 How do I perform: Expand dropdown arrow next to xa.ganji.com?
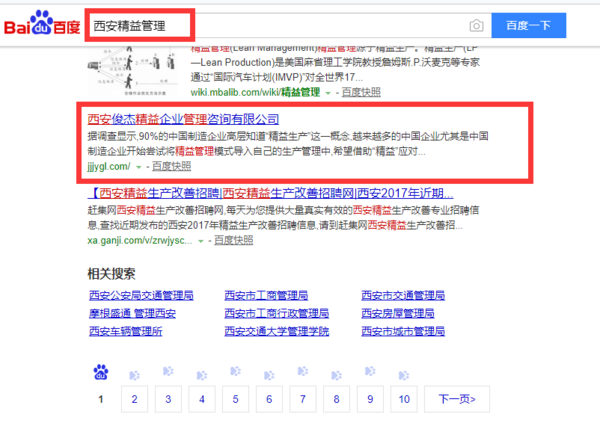coord(201,242)
